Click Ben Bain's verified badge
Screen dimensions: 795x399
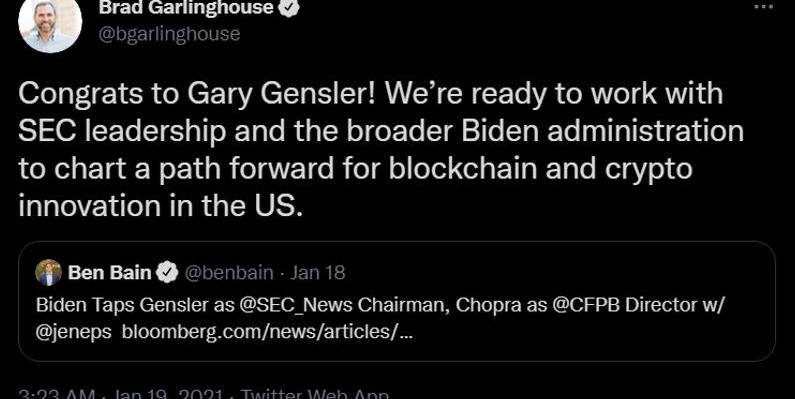click(x=166, y=273)
